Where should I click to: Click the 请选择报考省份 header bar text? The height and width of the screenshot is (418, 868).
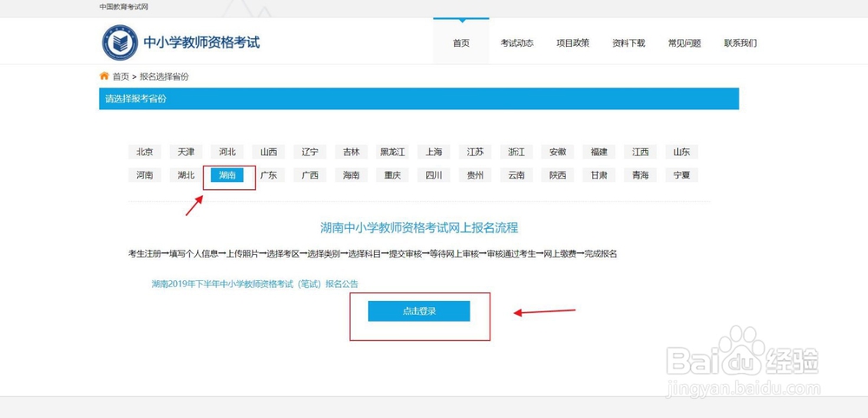coord(135,99)
